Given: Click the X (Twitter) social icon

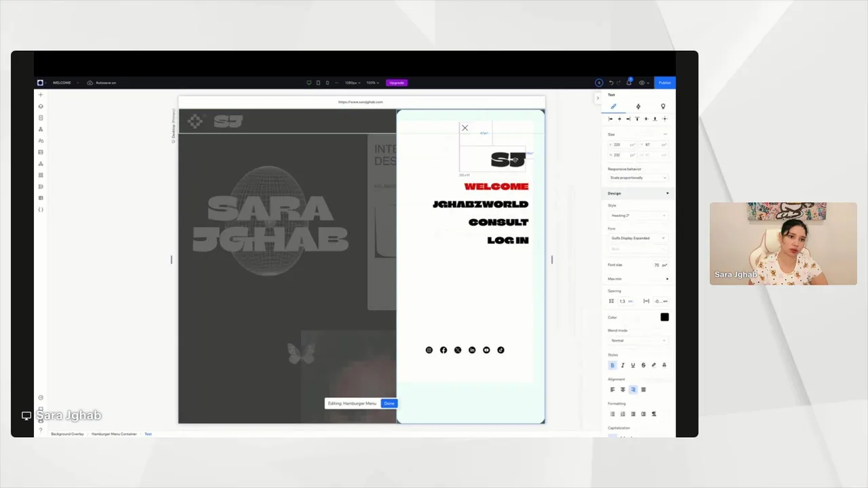Looking at the screenshot, I should [458, 350].
